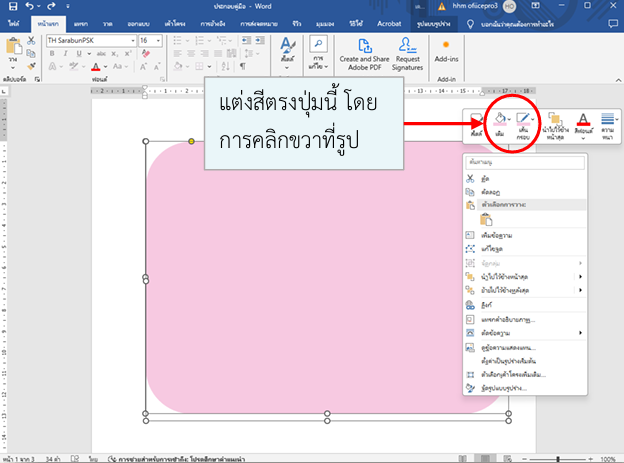Click the shape Outline pen icon
The height and width of the screenshot is (463, 624).
(521, 119)
